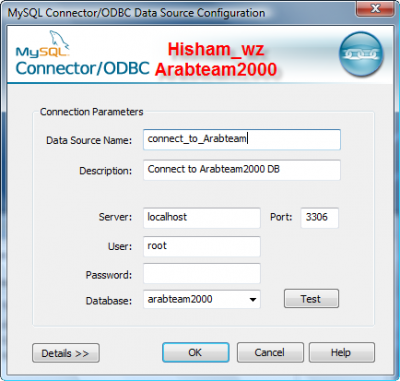The width and height of the screenshot is (400, 381).
Task: Click the empty Password field
Action: 202,274
